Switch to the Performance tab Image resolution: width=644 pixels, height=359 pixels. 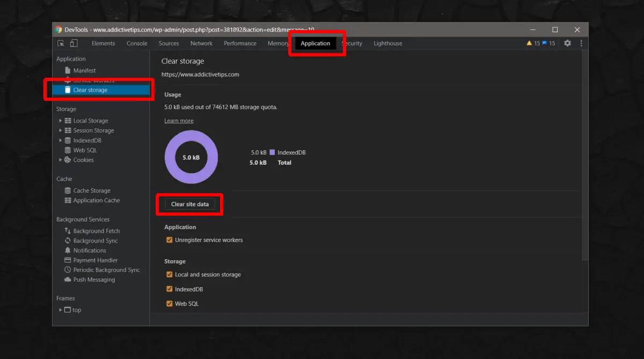tap(240, 43)
